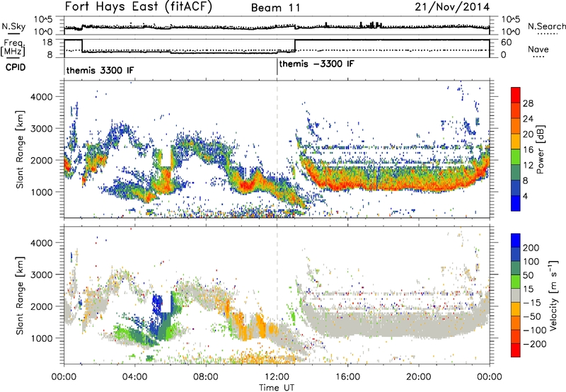This screenshot has width=566, height=392.
Task: Click the dark green 8-12 dB power colorbar segment
Action: [516, 172]
